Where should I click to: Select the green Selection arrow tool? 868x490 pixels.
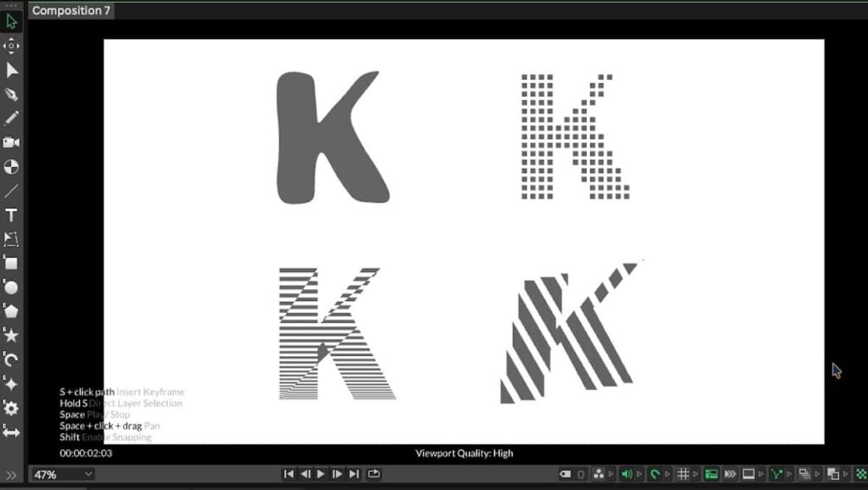point(12,21)
